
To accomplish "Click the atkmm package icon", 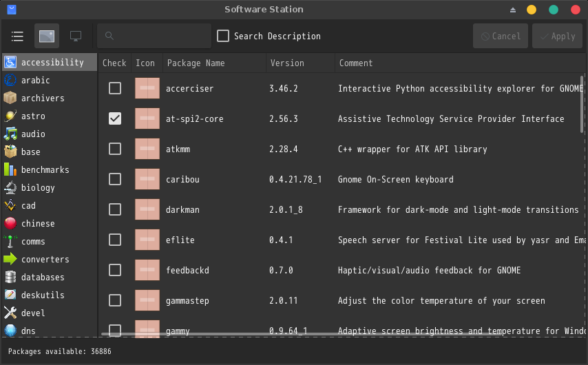I will coord(147,149).
